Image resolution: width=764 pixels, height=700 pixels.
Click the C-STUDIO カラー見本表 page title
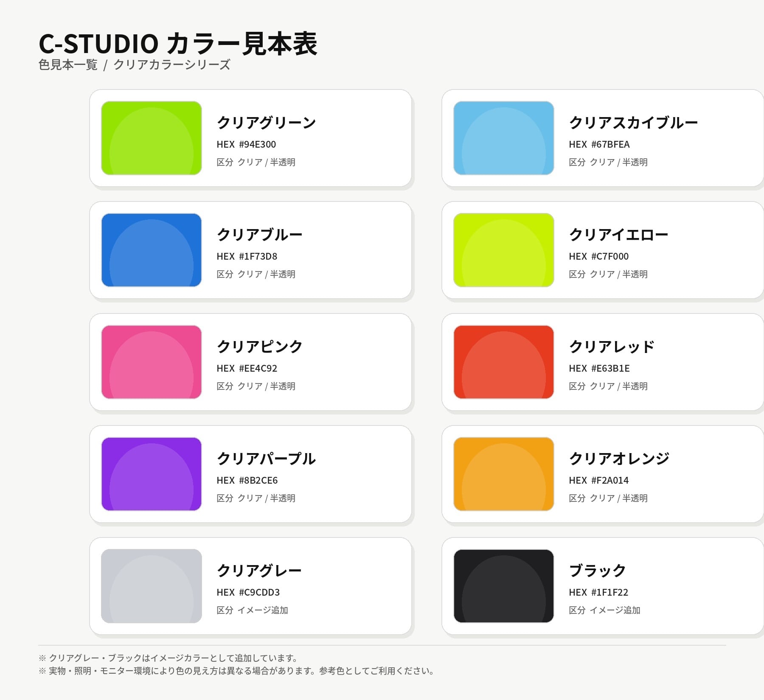[178, 43]
